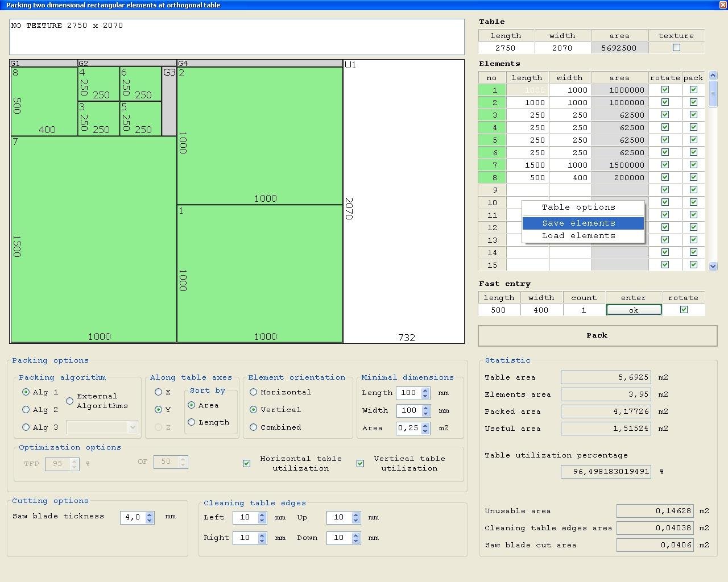Select packed element 7 in layout
The image size is (728, 582).
pos(94,239)
